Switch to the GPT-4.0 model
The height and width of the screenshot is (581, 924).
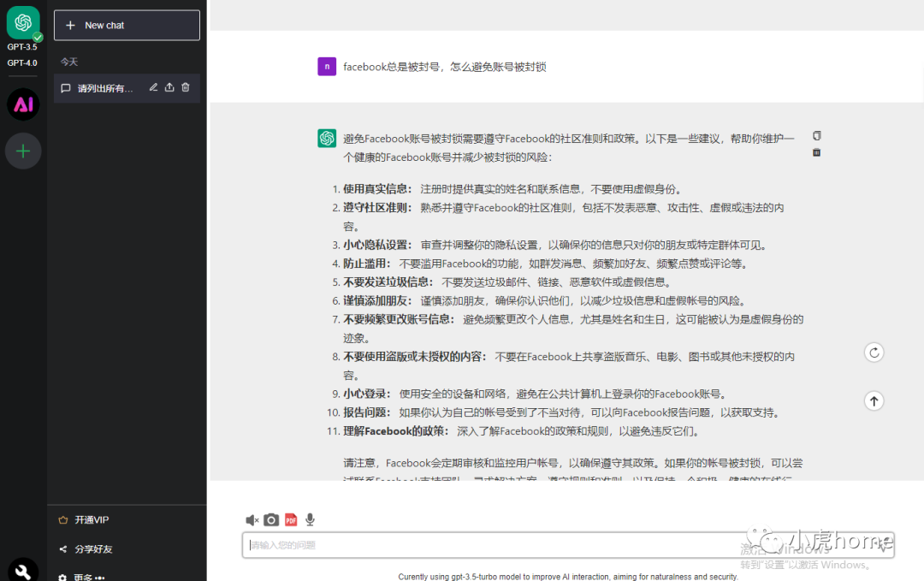[x=22, y=62]
